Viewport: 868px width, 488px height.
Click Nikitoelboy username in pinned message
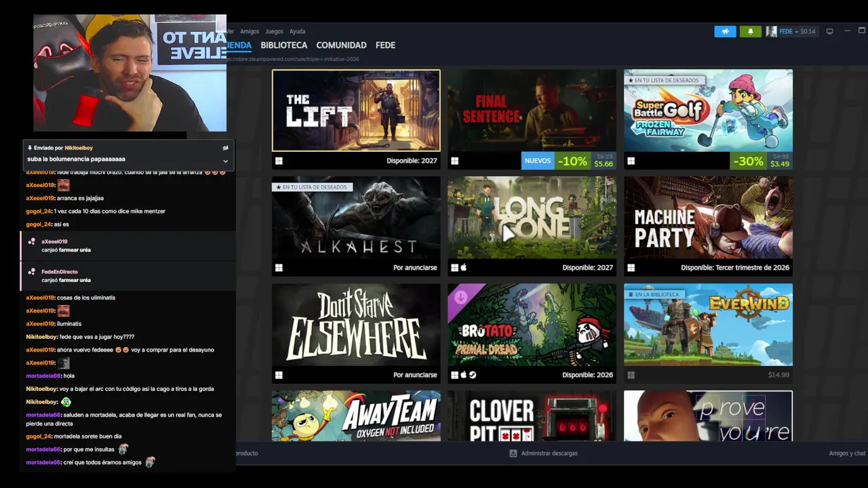click(x=79, y=148)
